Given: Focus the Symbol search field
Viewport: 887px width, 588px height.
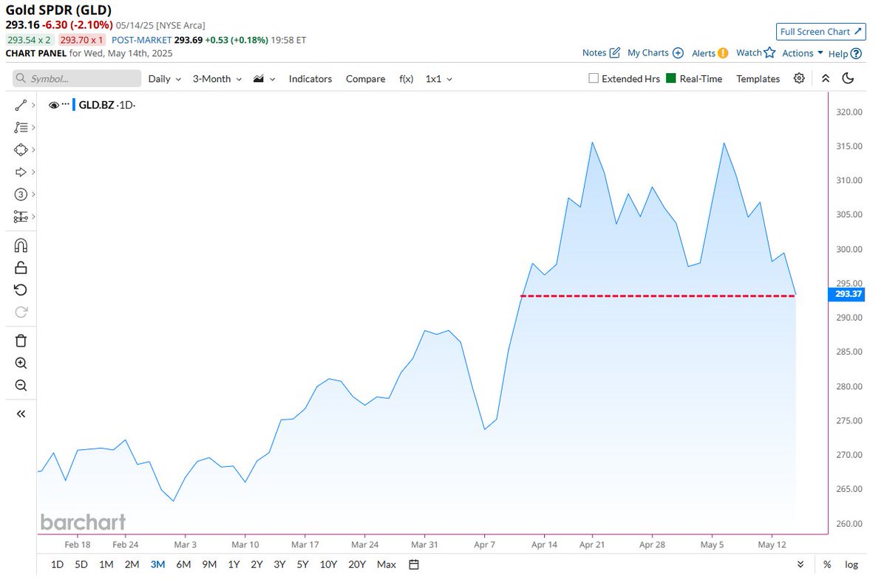Looking at the screenshot, I should 78,78.
